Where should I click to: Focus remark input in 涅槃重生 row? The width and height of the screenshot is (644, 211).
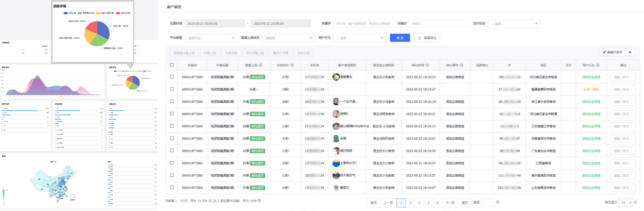point(623,77)
